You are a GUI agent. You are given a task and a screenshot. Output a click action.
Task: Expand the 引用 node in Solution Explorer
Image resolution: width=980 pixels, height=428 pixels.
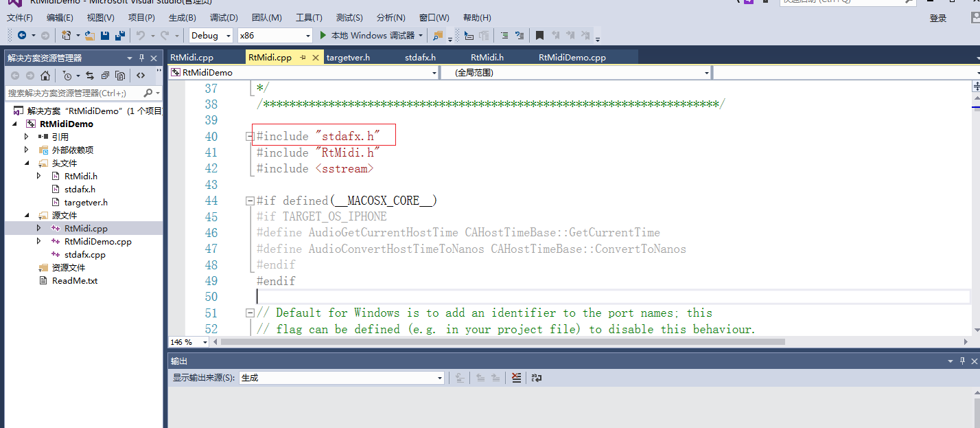click(x=26, y=136)
